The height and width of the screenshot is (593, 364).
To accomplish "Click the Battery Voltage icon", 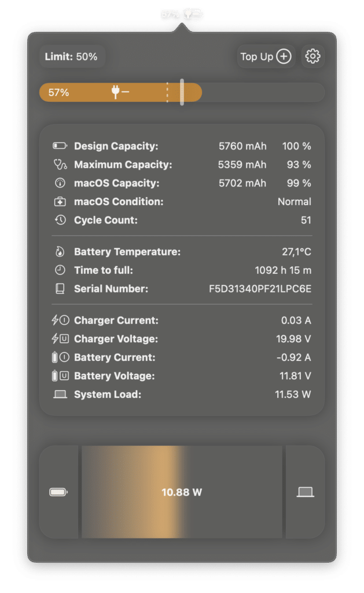I will click(x=60, y=376).
